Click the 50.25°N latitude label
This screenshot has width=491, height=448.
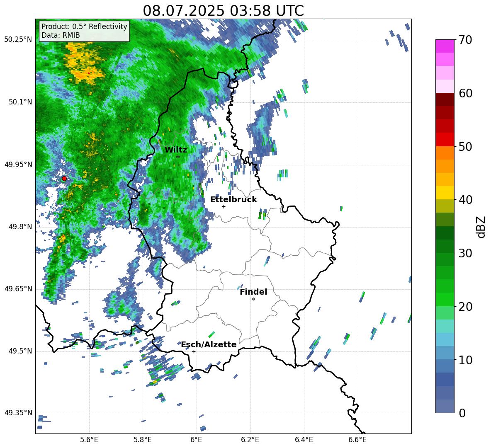(18, 40)
